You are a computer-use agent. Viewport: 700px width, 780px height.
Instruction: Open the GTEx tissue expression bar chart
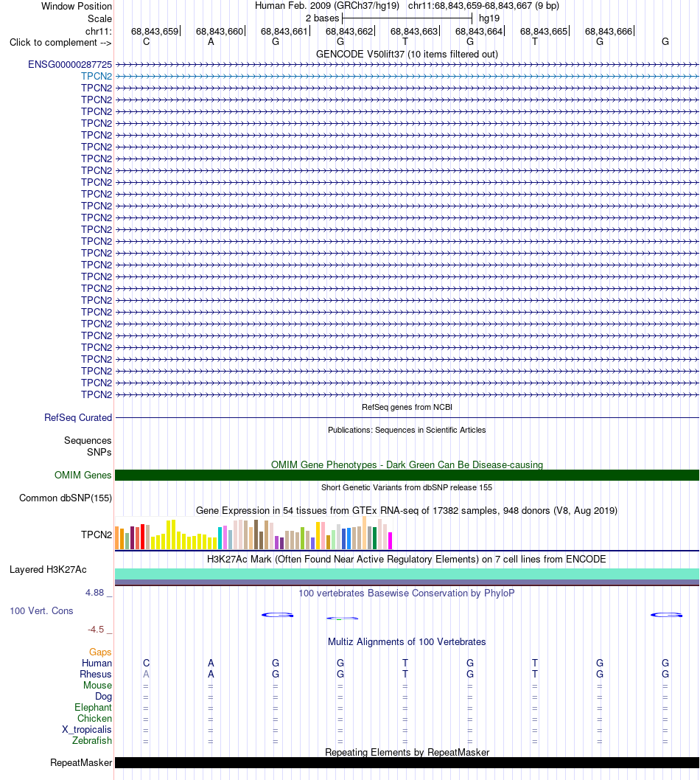253,533
